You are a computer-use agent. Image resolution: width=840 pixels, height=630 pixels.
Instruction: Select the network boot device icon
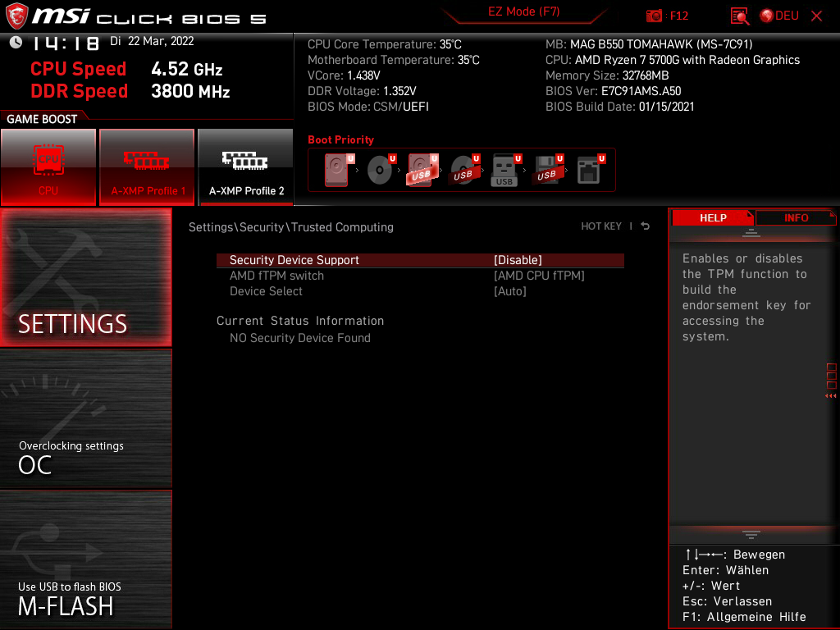click(x=591, y=170)
